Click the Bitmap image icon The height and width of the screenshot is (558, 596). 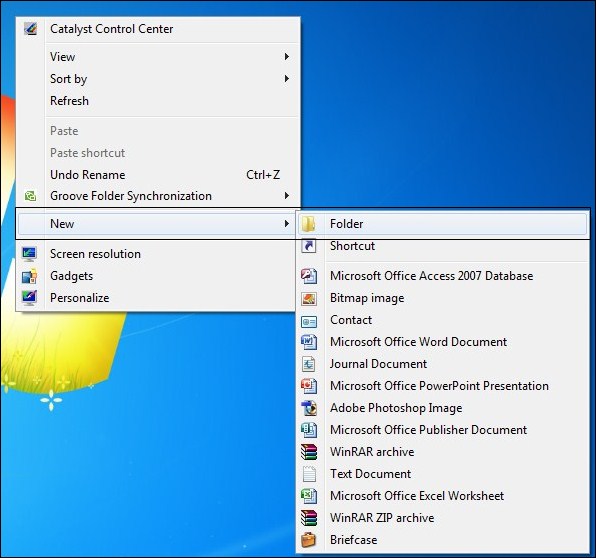point(309,298)
